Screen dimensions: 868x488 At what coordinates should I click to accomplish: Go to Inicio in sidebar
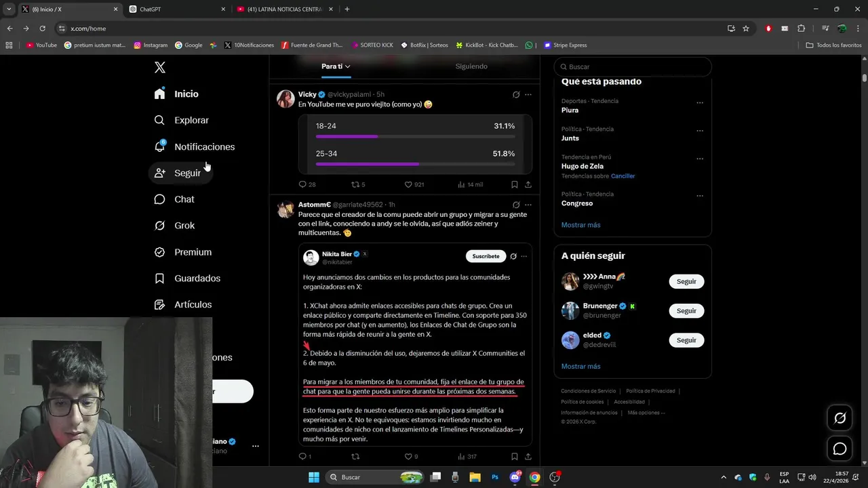click(176, 94)
